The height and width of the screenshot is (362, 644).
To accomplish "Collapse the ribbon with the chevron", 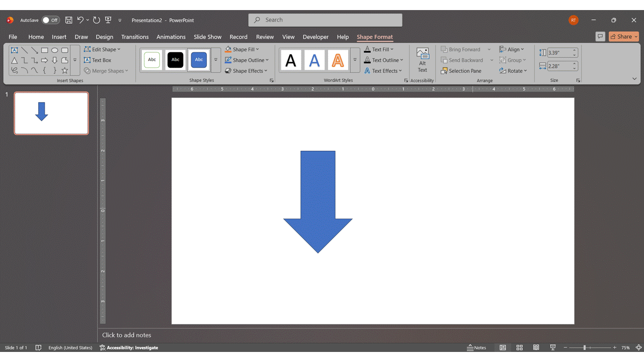I will click(634, 79).
